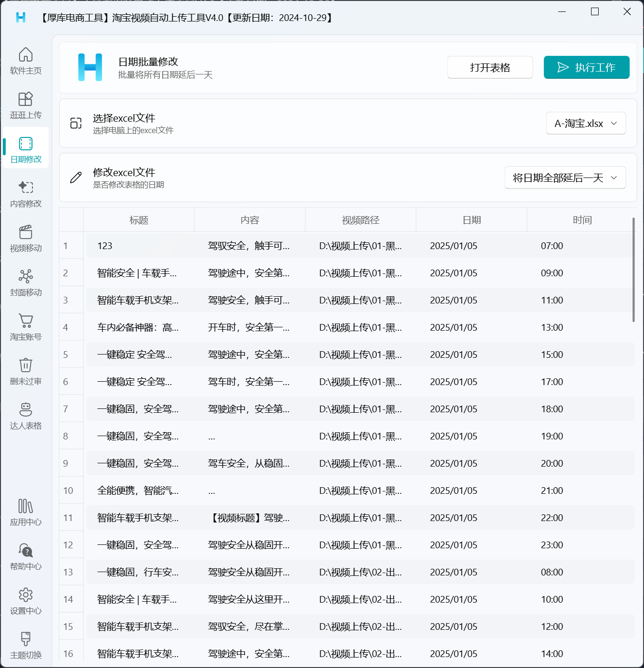Open the 软件主页 home icon
The width and height of the screenshot is (644, 668).
(x=26, y=54)
